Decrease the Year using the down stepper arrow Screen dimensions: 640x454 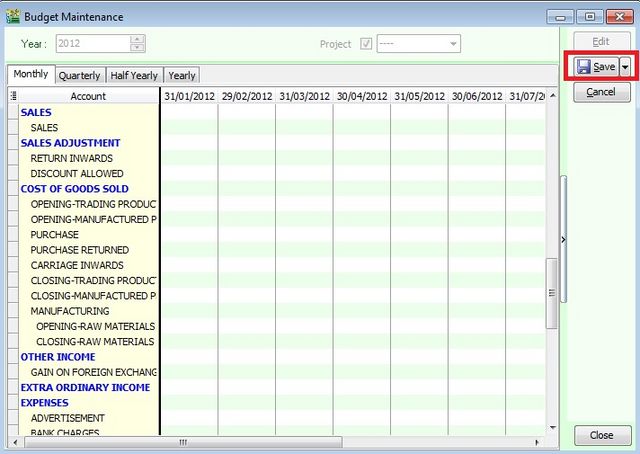[138, 48]
